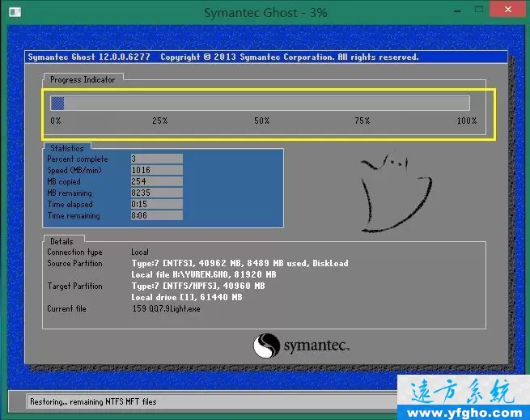Click the Source Partition details line
530x420 pixels.
pos(240,263)
